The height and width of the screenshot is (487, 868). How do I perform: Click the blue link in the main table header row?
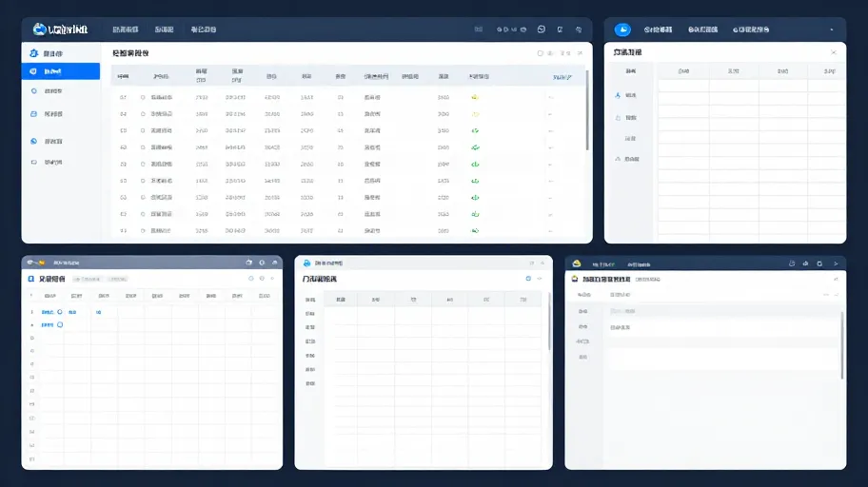point(562,77)
